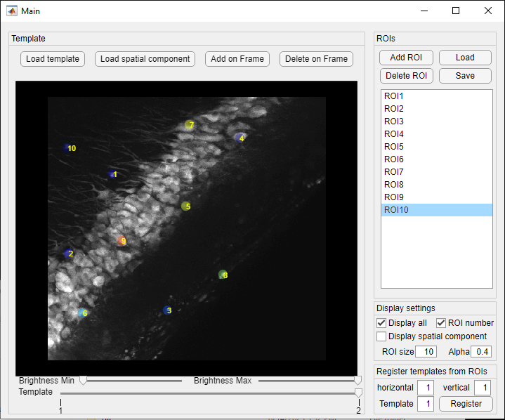Click the Add ROI button
Screen dimensions: 505x420
click(x=406, y=58)
